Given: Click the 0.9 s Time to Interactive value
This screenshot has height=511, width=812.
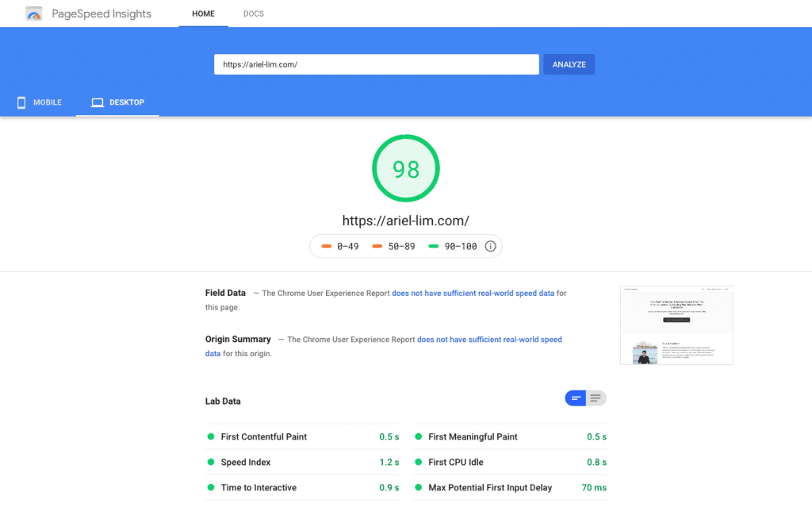Looking at the screenshot, I should pos(389,488).
